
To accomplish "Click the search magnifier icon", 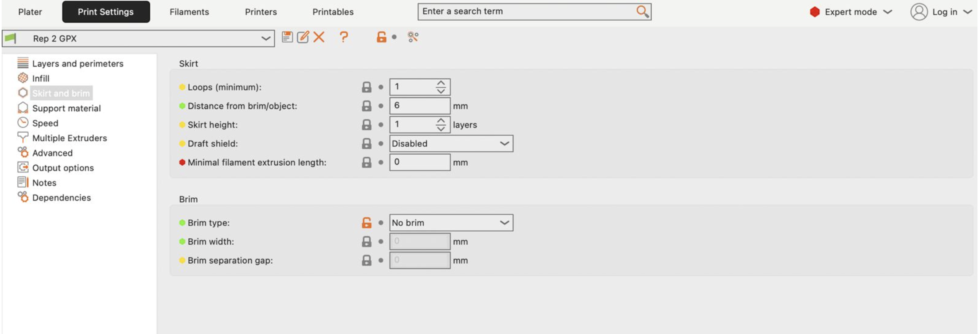I will pyautogui.click(x=642, y=11).
